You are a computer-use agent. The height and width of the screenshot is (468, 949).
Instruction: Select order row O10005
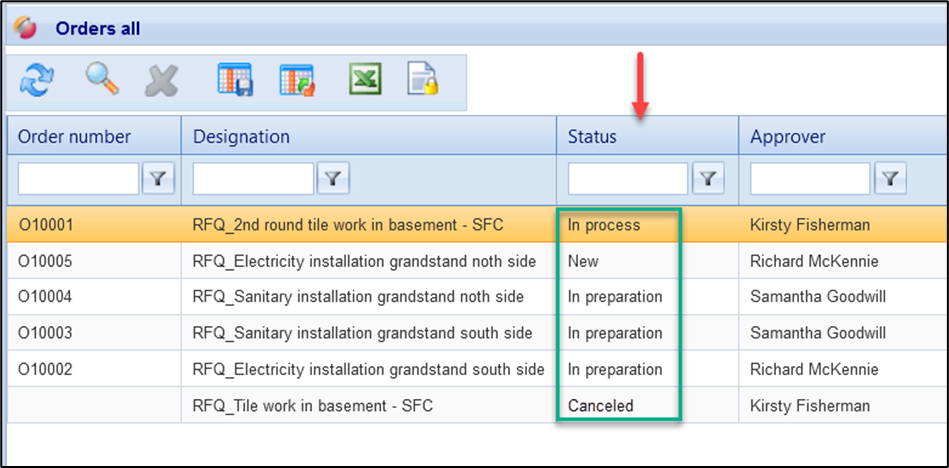pyautogui.click(x=46, y=261)
